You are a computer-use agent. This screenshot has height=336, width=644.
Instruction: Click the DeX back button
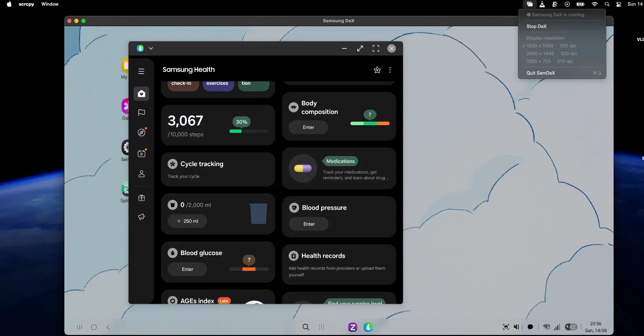pyautogui.click(x=108, y=327)
